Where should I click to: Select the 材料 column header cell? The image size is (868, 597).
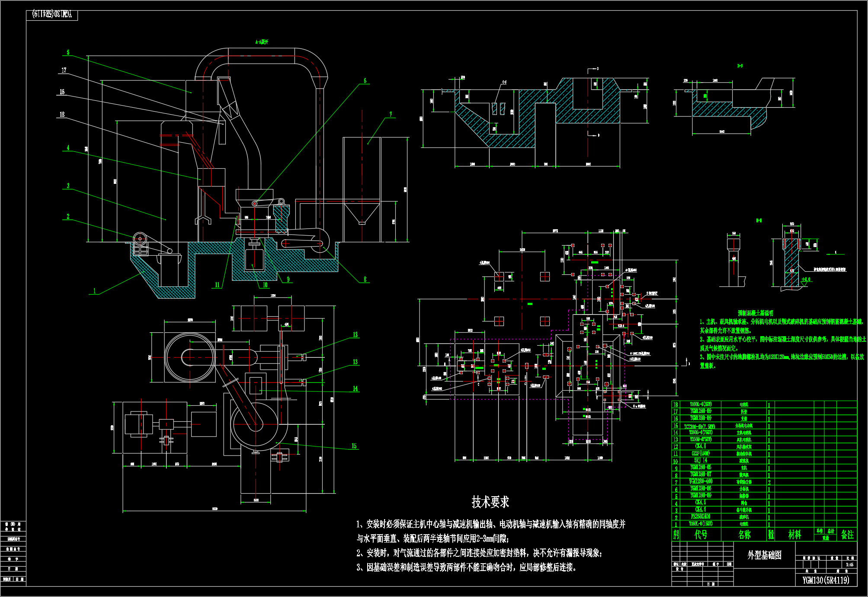(x=794, y=535)
